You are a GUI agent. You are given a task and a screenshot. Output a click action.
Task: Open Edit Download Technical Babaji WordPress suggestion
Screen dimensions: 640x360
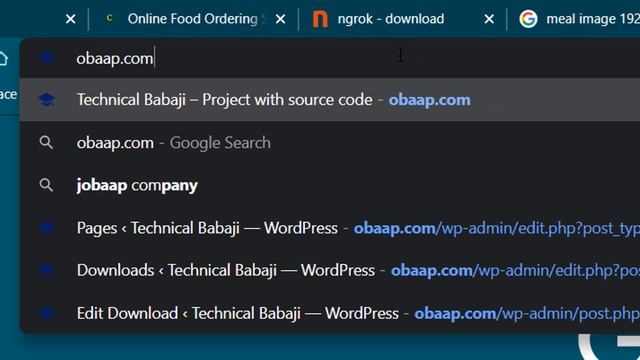point(331,313)
